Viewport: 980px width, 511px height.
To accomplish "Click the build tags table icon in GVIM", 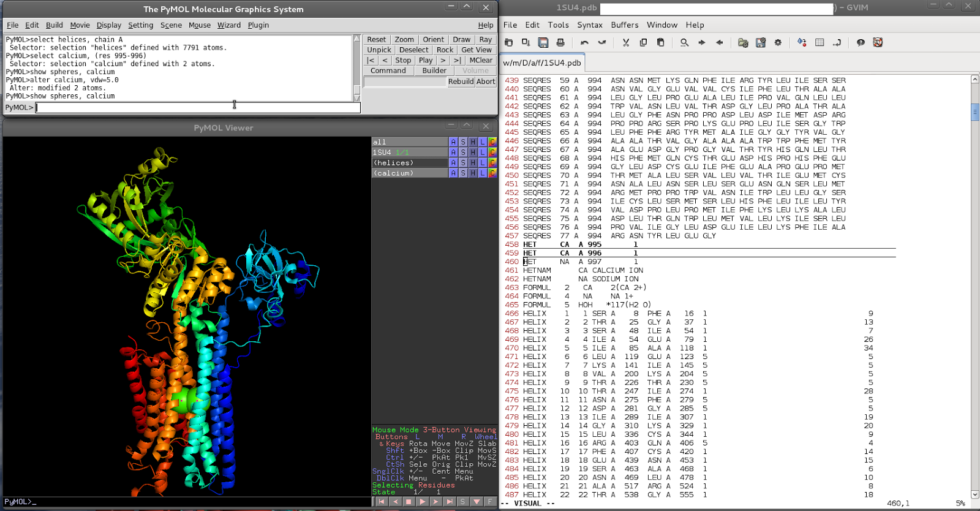I will click(820, 42).
